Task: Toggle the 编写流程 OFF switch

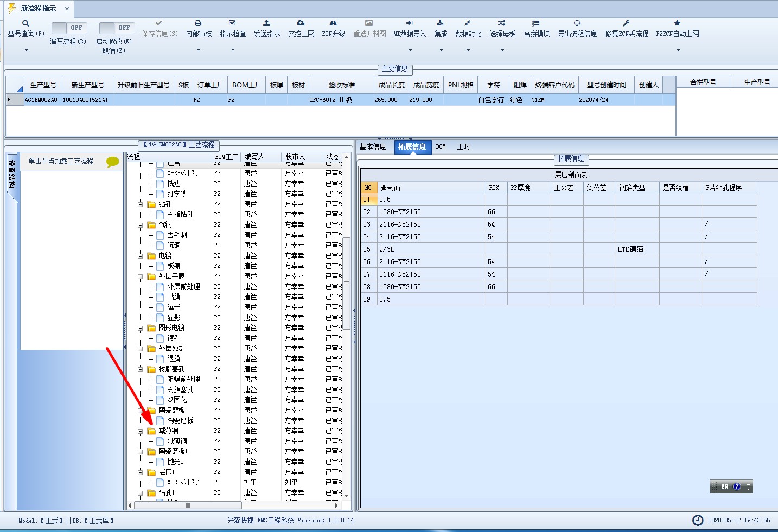Action: (x=69, y=28)
